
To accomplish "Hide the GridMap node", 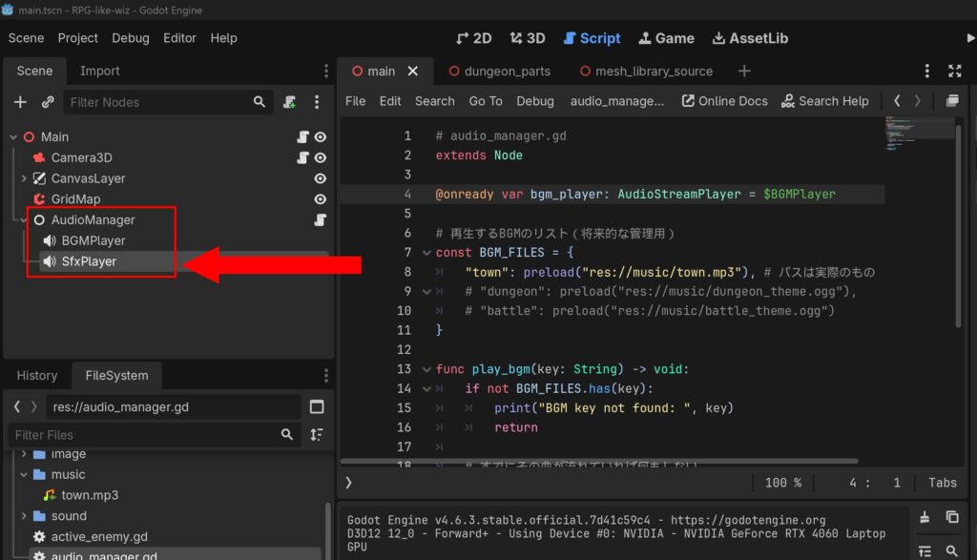I will (x=321, y=198).
